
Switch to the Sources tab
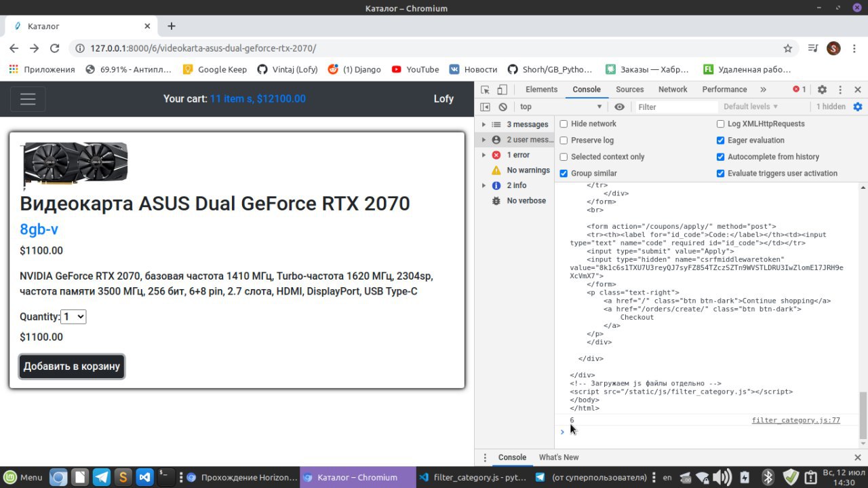click(629, 90)
